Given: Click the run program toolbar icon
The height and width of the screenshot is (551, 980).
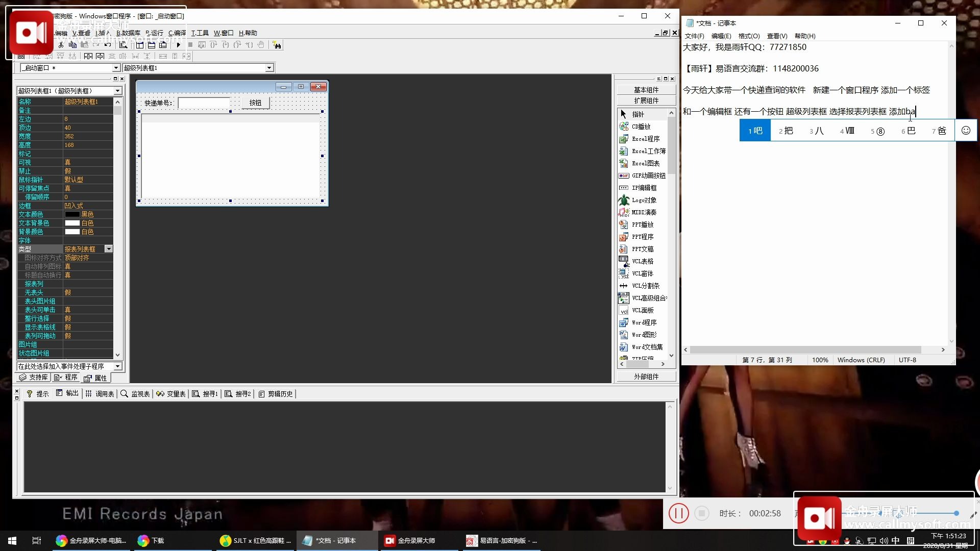Looking at the screenshot, I should [179, 45].
